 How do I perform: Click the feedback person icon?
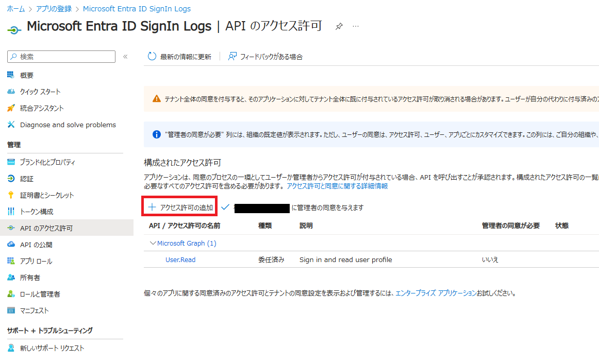click(x=232, y=57)
